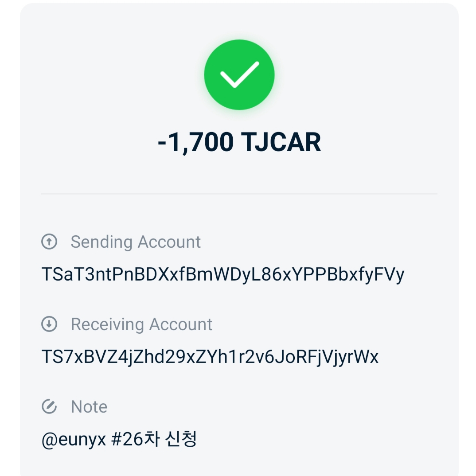
Task: Click the pencil icon next to Note
Action: tap(49, 406)
